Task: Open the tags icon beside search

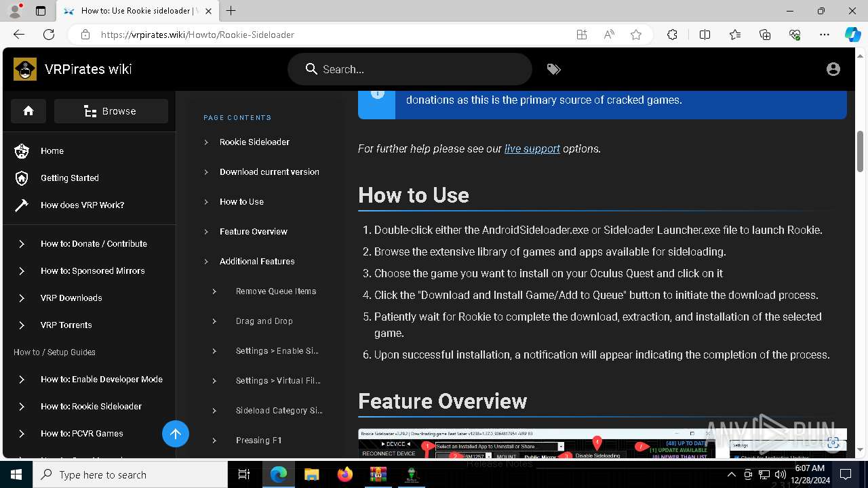Action: click(x=554, y=69)
